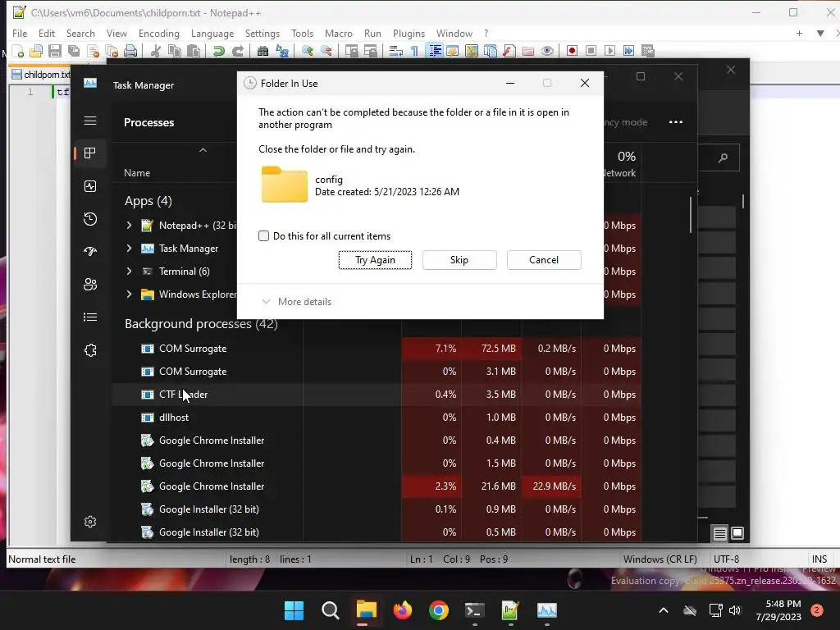Image resolution: width=840 pixels, height=630 pixels.
Task: Click the Zoom Out magnifier icon
Action: tap(326, 51)
